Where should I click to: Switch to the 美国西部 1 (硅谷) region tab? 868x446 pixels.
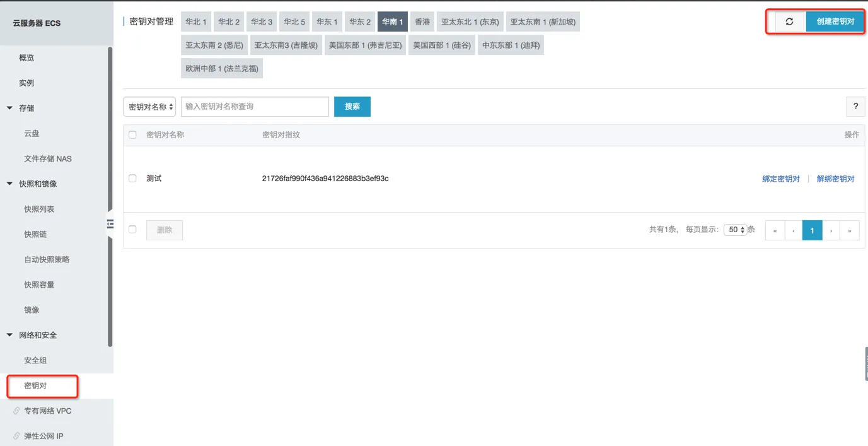click(442, 44)
